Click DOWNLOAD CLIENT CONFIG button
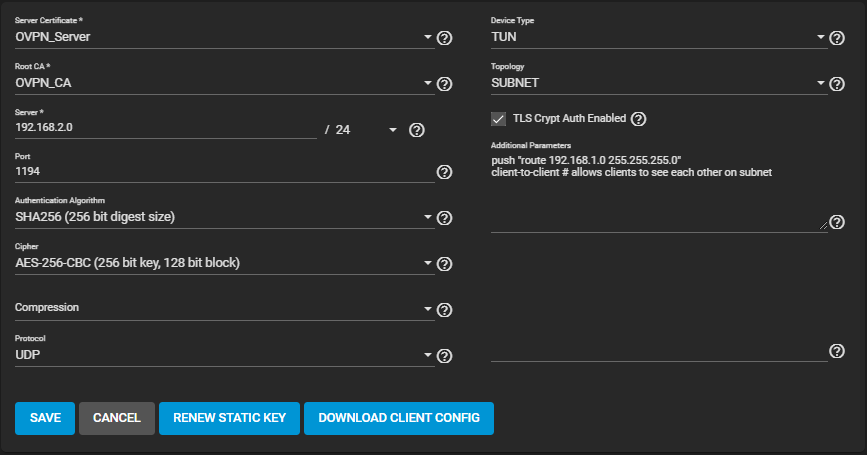The width and height of the screenshot is (867, 455). pos(399,418)
